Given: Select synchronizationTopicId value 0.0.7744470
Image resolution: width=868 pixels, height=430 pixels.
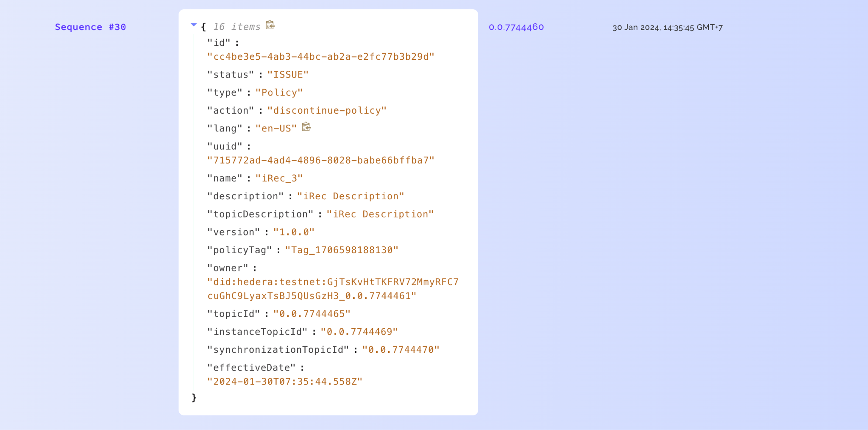Looking at the screenshot, I should (401, 350).
